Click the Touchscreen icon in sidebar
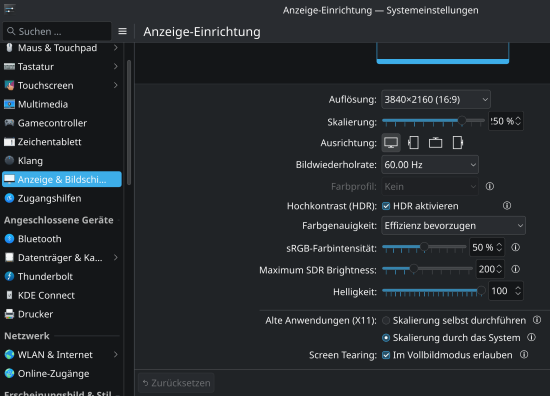Viewport: 550px width, 396px height. coord(9,85)
